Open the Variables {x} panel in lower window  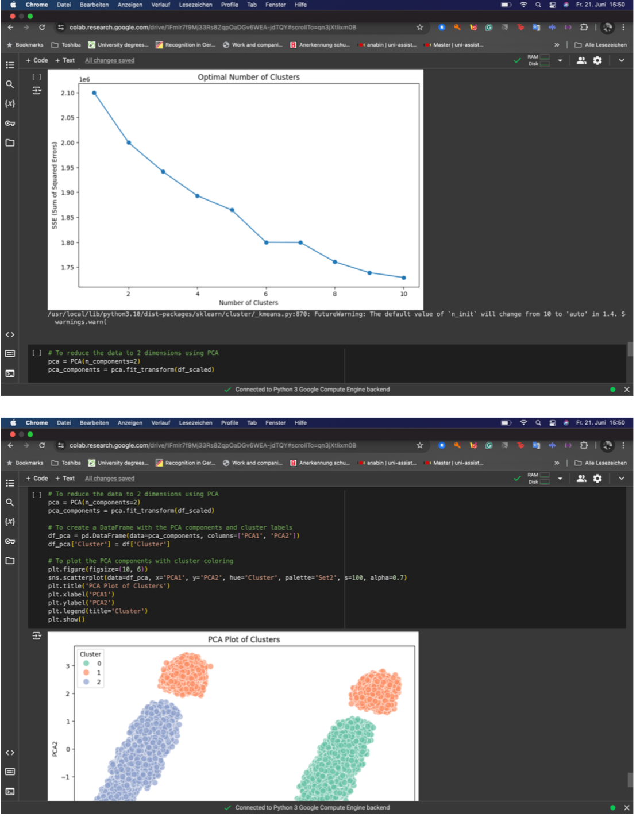coord(10,522)
